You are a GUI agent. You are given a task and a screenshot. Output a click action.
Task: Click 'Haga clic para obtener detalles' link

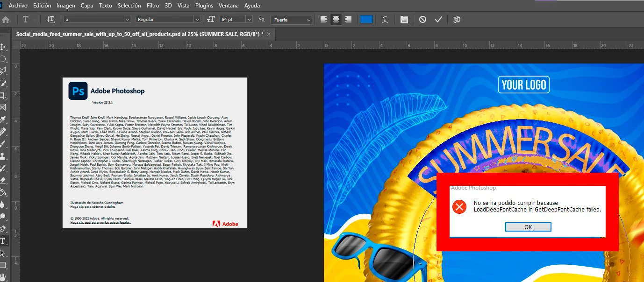point(93,206)
